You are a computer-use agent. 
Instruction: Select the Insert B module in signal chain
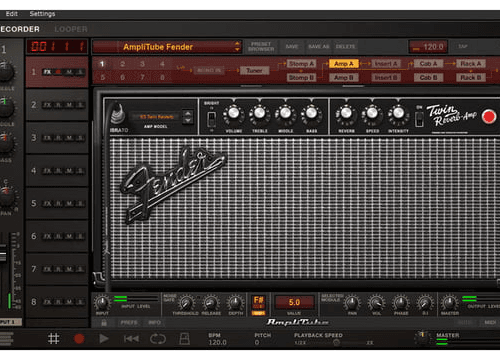click(386, 78)
